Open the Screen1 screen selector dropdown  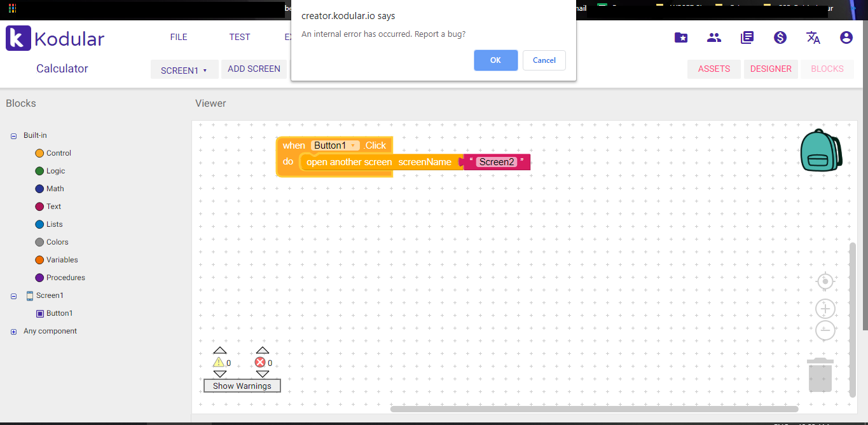click(184, 70)
